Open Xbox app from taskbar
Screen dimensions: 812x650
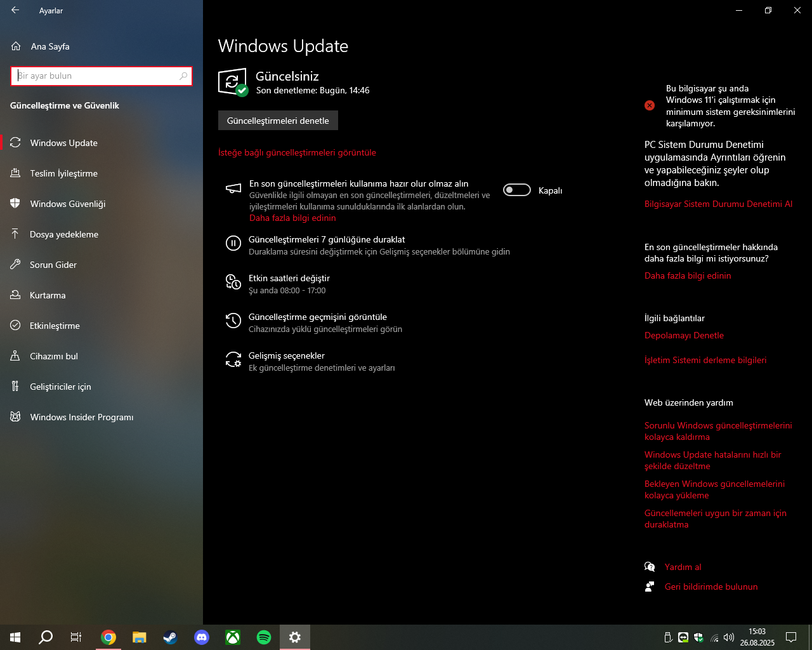[233, 637]
